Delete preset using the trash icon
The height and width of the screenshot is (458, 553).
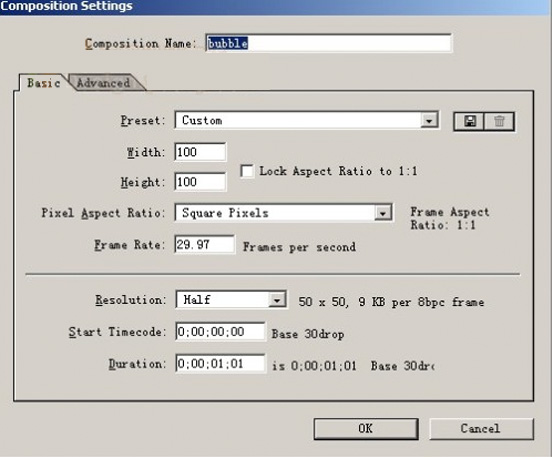(499, 122)
